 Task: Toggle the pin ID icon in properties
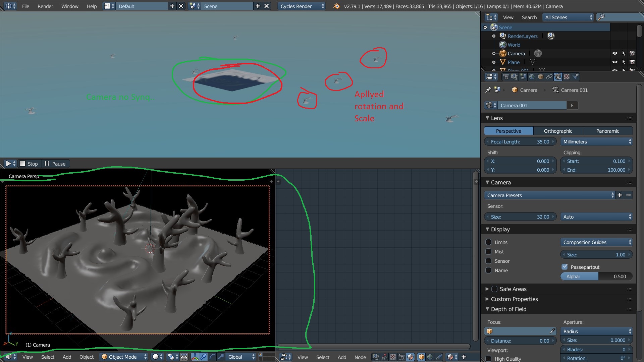pos(488,90)
